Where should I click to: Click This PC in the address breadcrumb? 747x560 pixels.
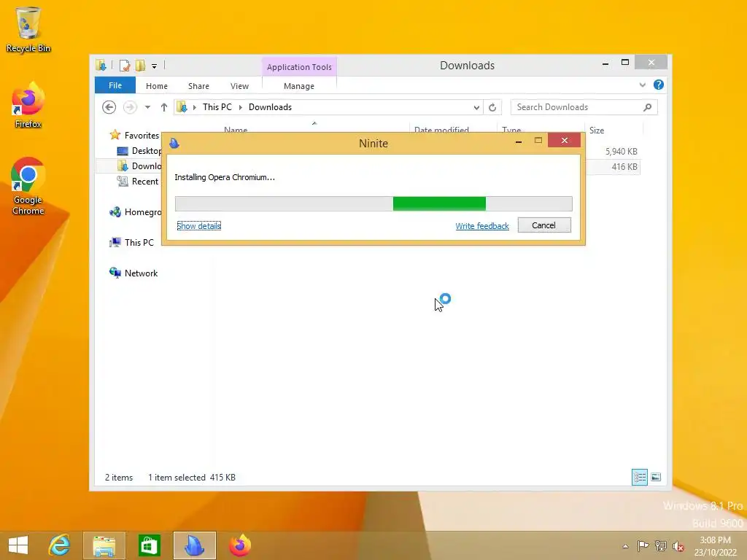click(x=217, y=107)
